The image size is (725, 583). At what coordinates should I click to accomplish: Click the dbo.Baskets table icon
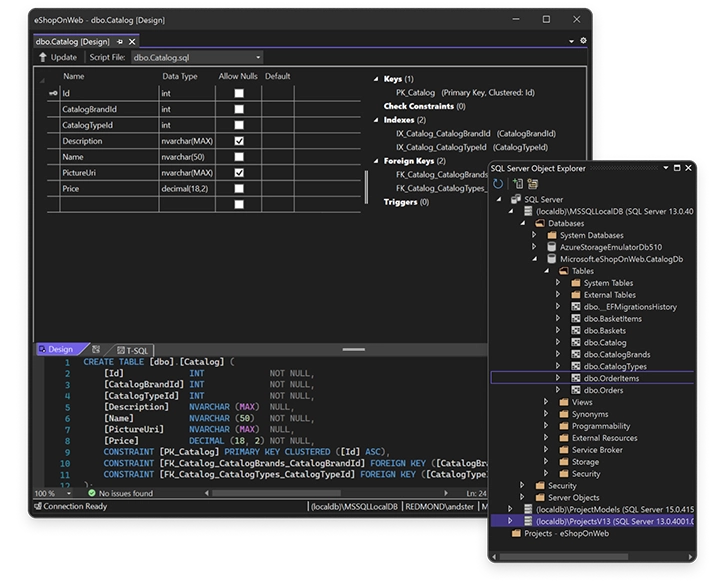click(576, 331)
